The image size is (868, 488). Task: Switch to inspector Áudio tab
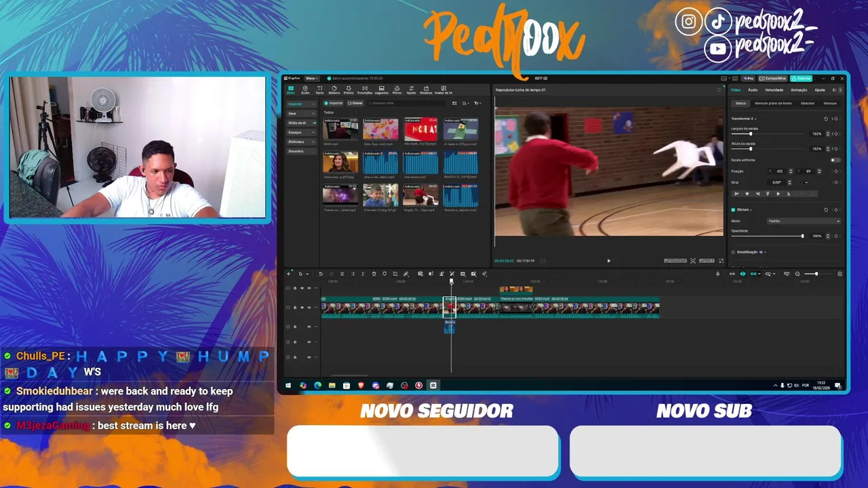point(753,89)
